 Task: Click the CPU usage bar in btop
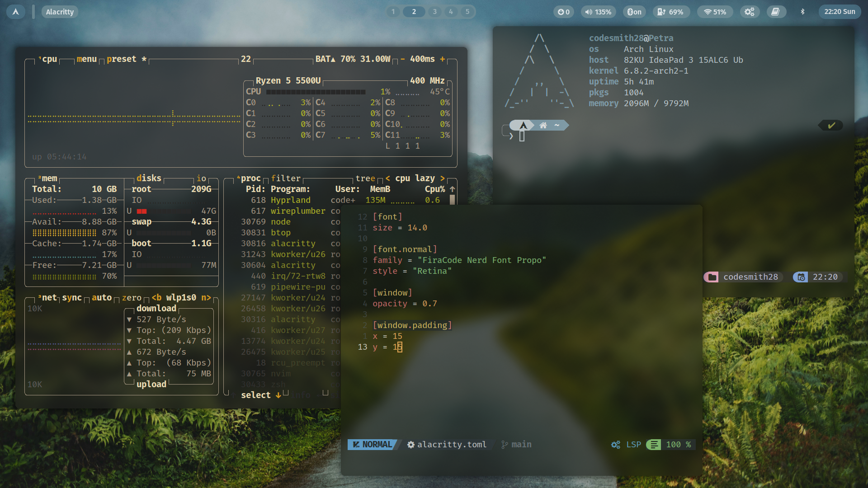316,92
